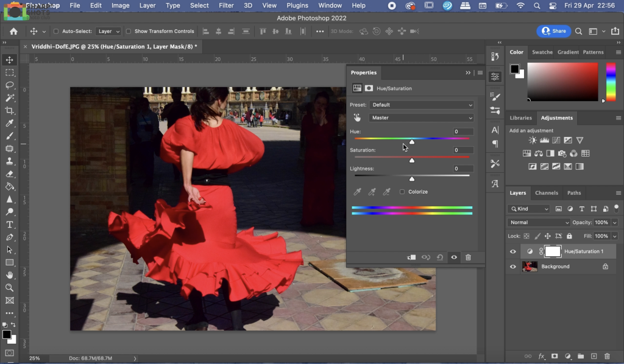Click the Saturation slider handle
624x364 pixels.
(x=412, y=161)
